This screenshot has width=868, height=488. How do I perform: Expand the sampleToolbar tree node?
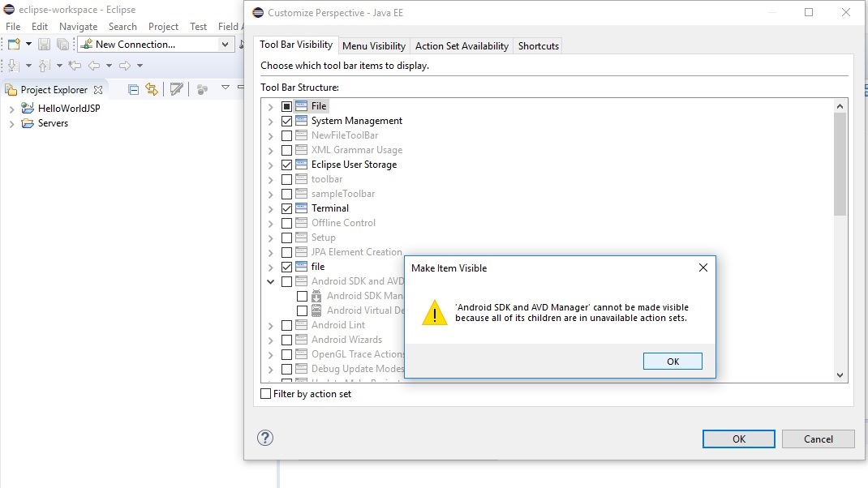pos(271,195)
